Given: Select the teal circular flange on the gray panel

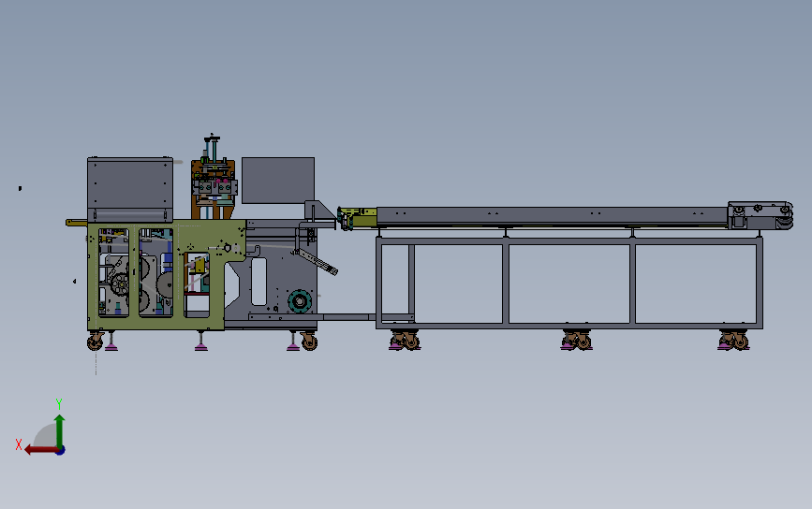Looking at the screenshot, I should (x=300, y=301).
